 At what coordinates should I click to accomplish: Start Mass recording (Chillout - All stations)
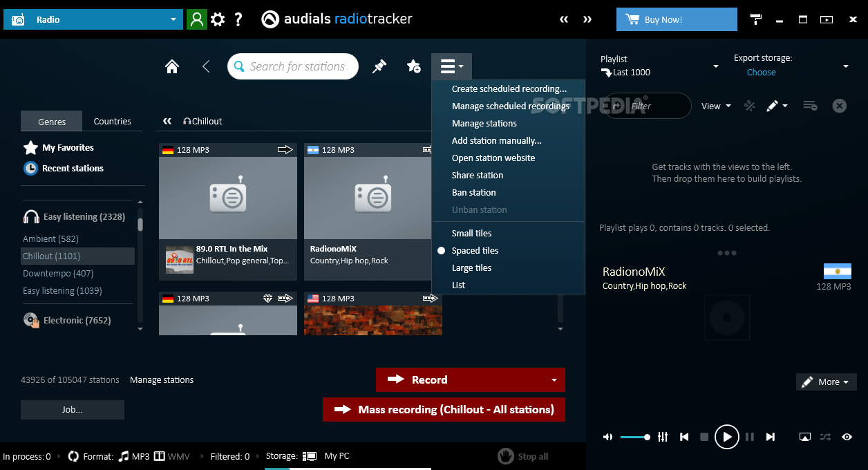tap(444, 409)
